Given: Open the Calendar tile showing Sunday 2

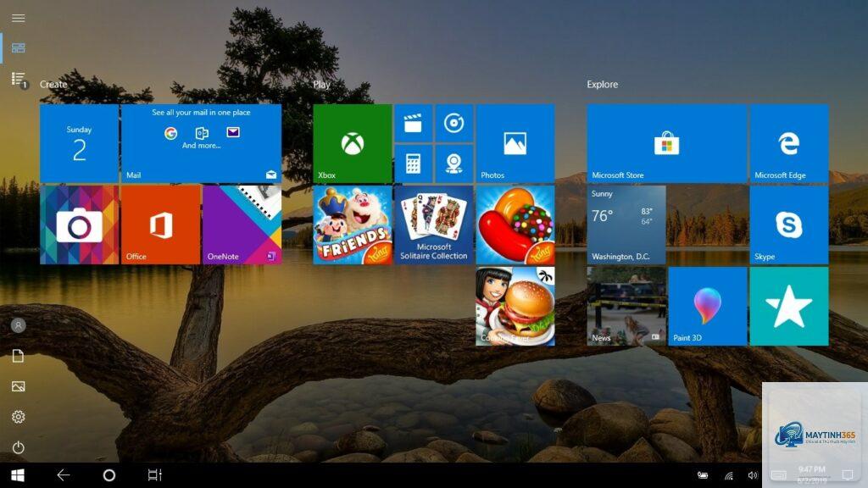Looking at the screenshot, I should coord(79,143).
